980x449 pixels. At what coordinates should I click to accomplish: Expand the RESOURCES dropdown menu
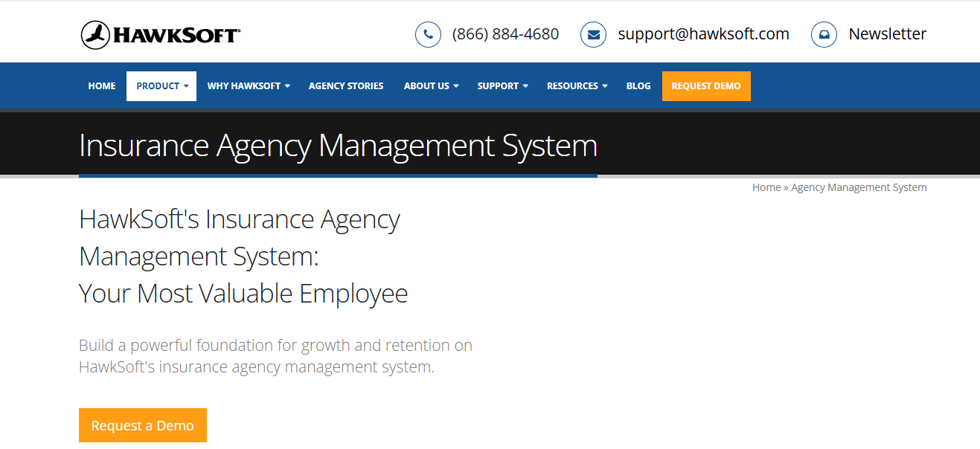pyautogui.click(x=577, y=86)
